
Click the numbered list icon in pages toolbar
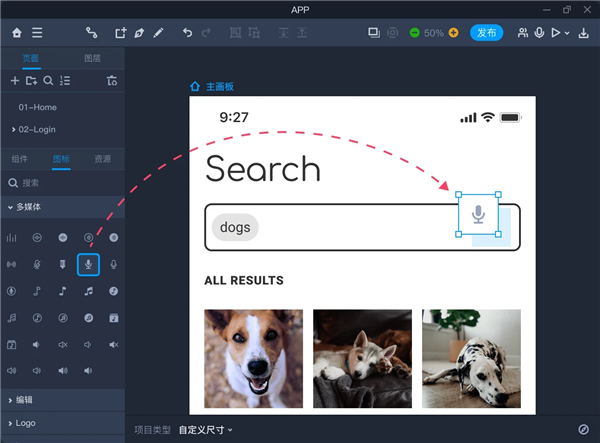65,81
